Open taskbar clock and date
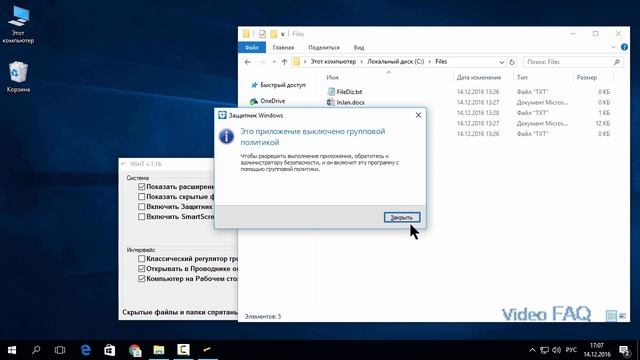This screenshot has height=360, width=640. pos(597,350)
